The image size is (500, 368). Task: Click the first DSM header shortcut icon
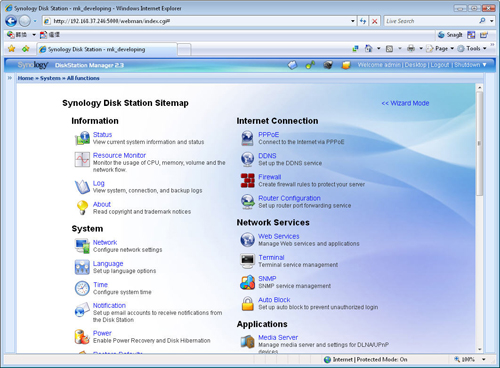292,65
